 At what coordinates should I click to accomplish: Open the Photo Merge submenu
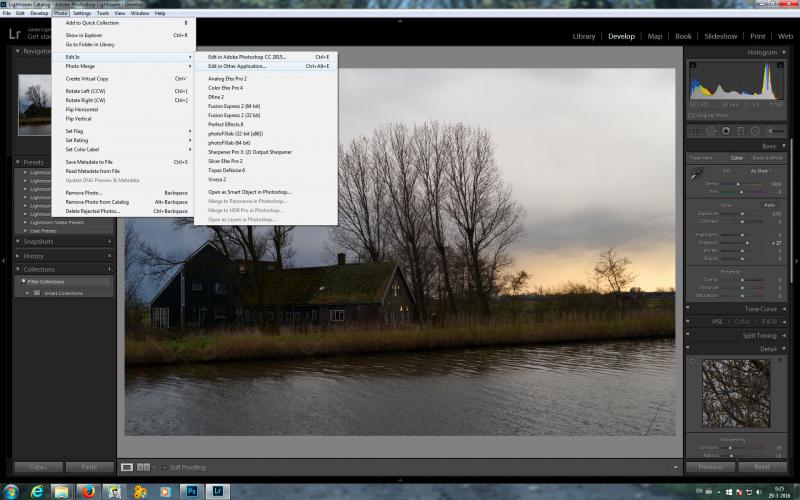pyautogui.click(x=122, y=66)
